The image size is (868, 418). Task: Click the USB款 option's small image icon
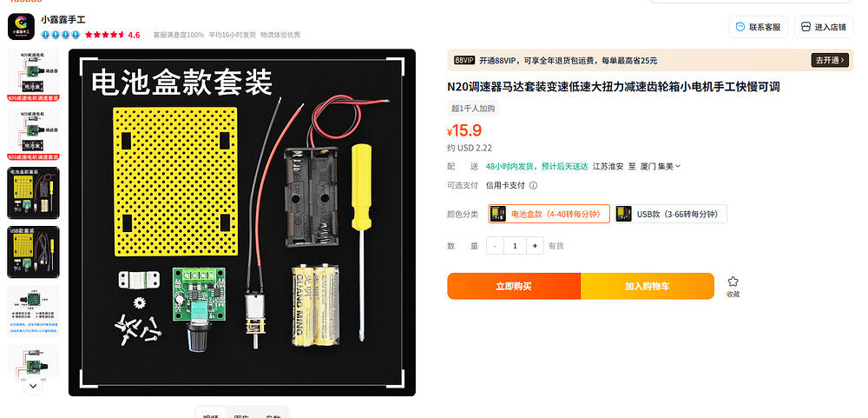click(624, 214)
